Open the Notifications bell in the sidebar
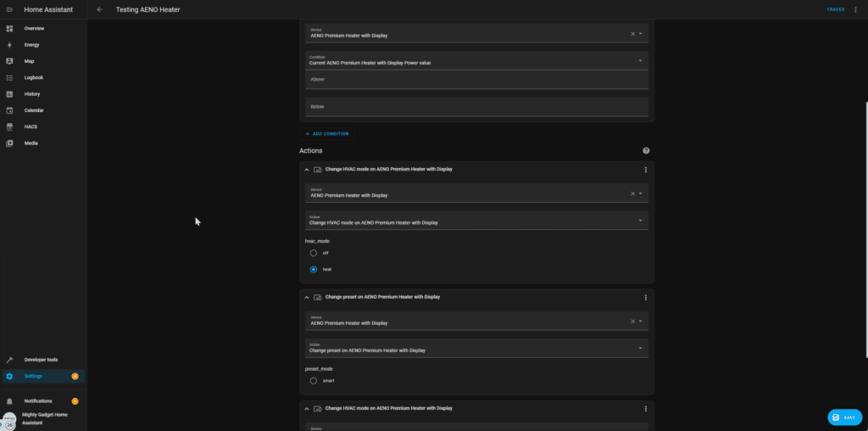Viewport: 868px width, 431px height. [10, 401]
